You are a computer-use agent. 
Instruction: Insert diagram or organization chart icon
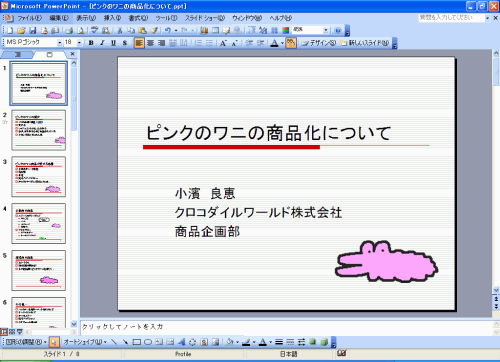(192, 342)
